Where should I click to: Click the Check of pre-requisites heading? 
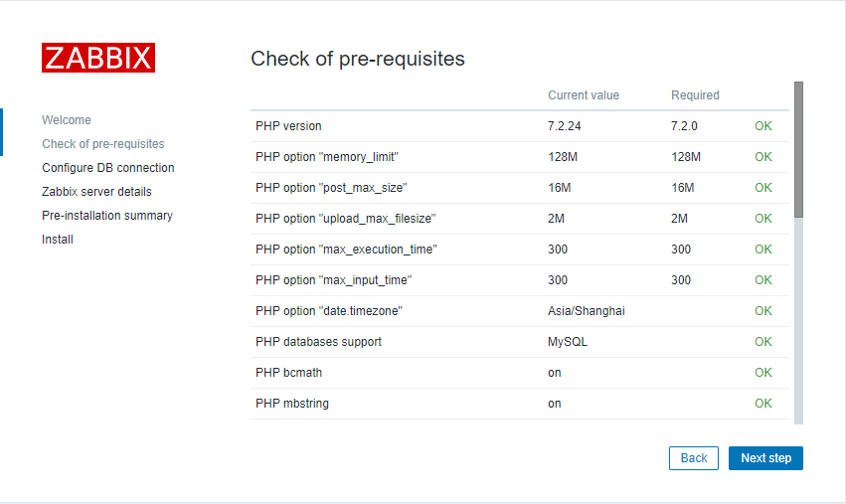(358, 59)
